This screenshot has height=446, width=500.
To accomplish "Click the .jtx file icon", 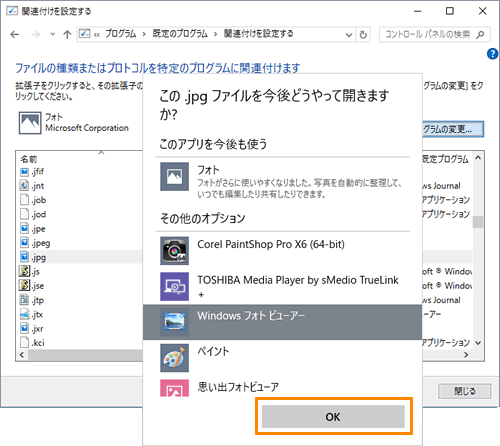I will pos(24,314).
